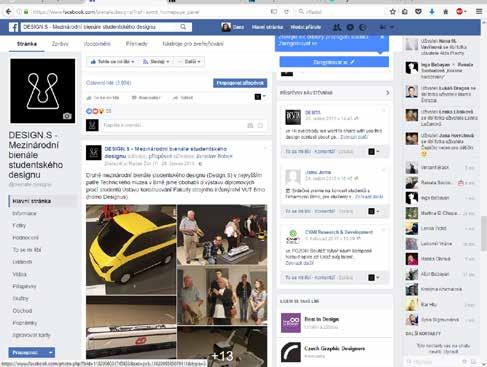This screenshot has height=367, width=487.
Task: Switch to the Stránka tab
Action: 27,44
